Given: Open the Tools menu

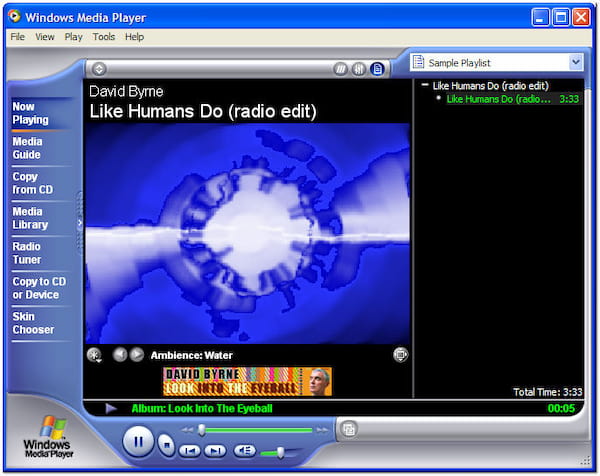Looking at the screenshot, I should pos(104,37).
